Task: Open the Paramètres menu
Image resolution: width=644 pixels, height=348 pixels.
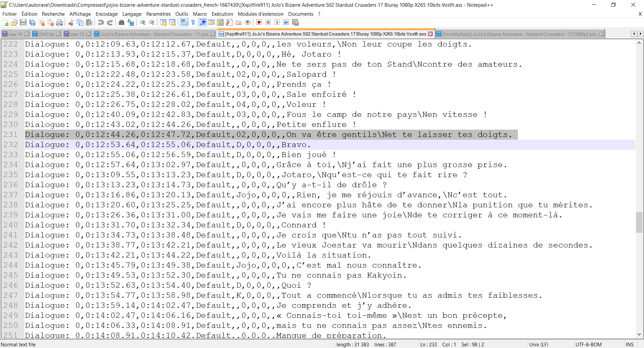Action: 159,14
